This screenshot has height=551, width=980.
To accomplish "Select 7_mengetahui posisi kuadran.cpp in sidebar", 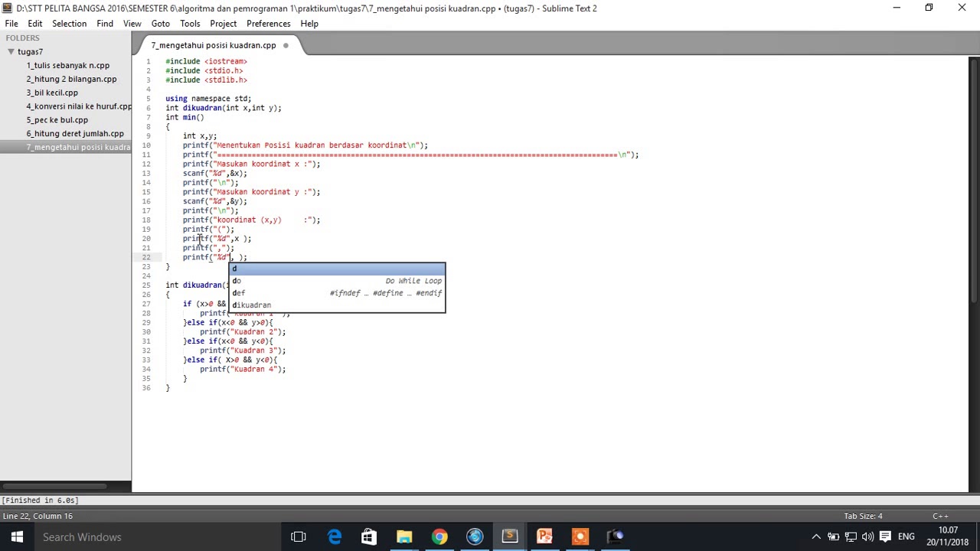I will (x=66, y=147).
